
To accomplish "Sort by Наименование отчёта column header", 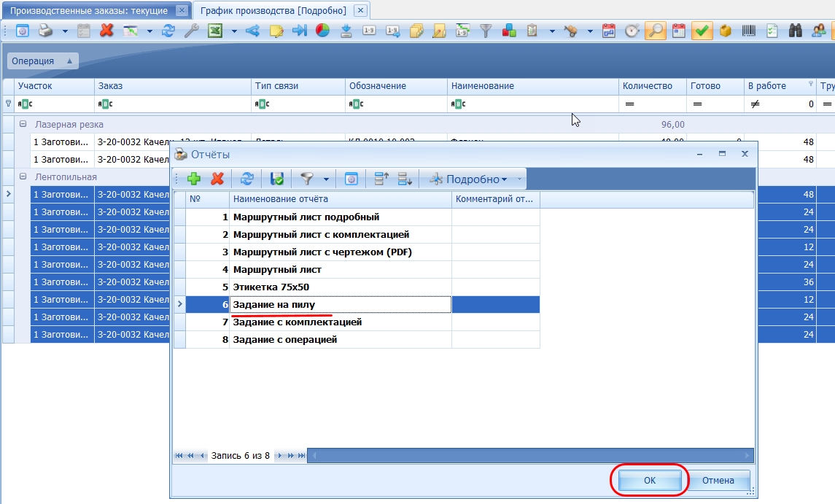I will click(x=341, y=199).
